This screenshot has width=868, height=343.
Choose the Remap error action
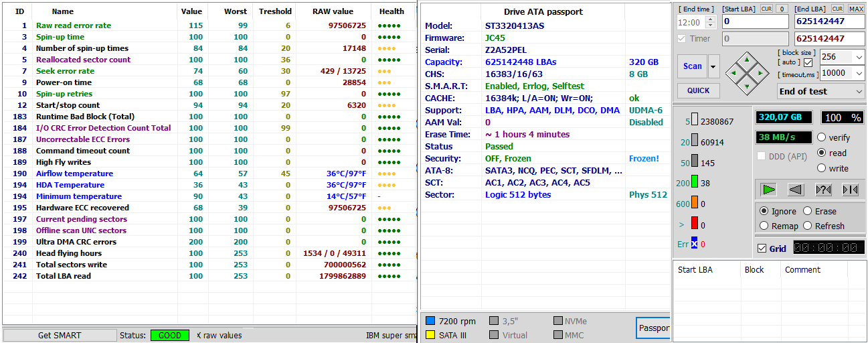click(764, 226)
